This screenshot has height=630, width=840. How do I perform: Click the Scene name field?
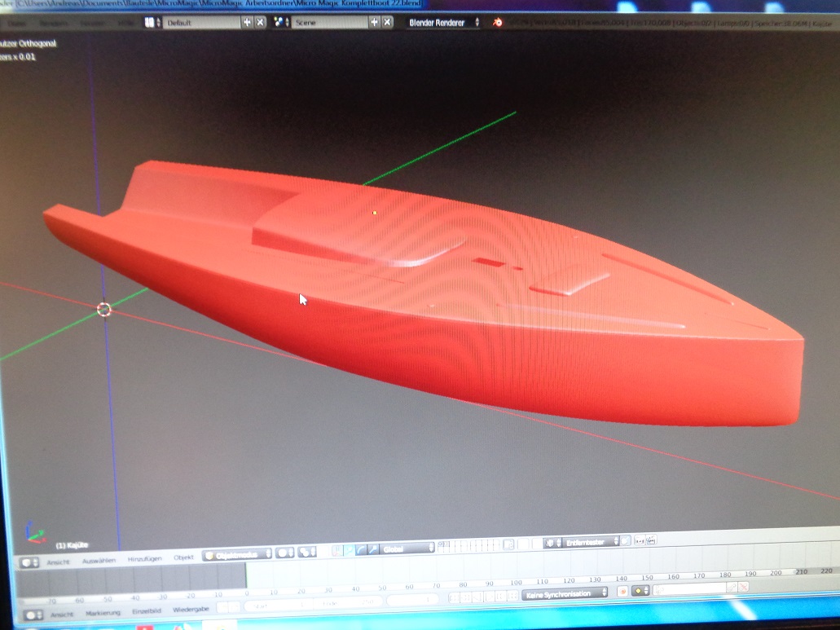(329, 23)
